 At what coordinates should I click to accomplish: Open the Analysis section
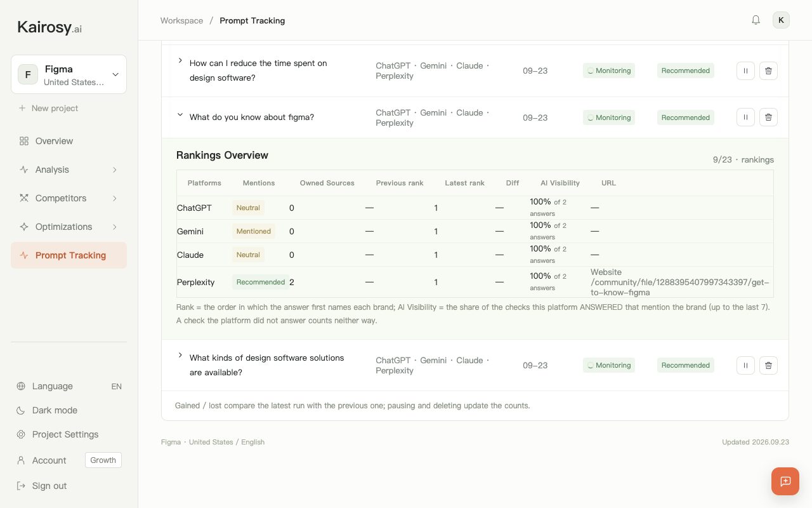pos(69,170)
